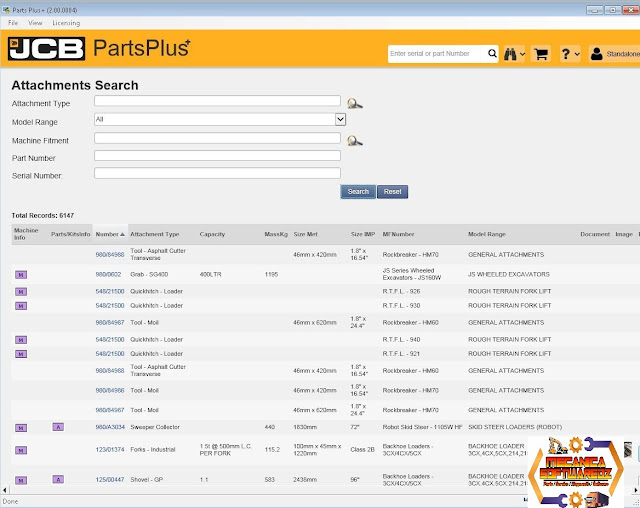This screenshot has height=508, width=640.
Task: Open part 980/84966 link
Action: tap(110, 390)
